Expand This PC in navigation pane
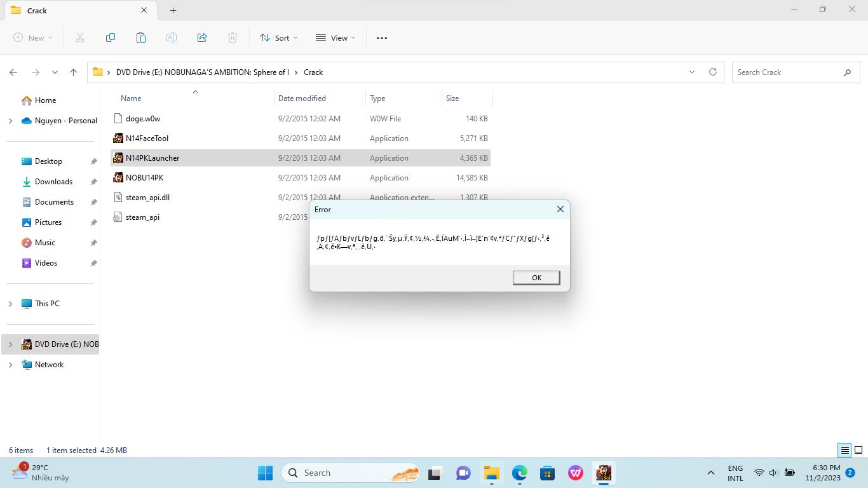Image resolution: width=868 pixels, height=488 pixels. coord(10,304)
